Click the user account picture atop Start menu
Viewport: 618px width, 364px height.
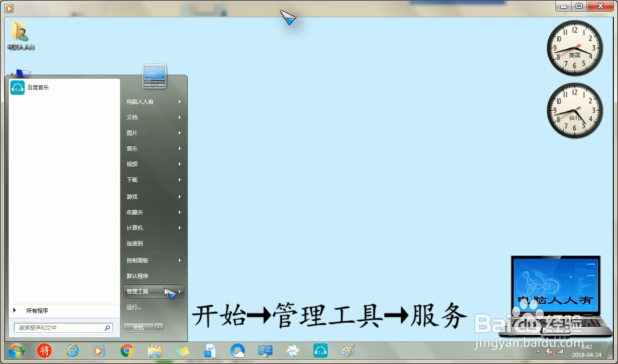[154, 77]
